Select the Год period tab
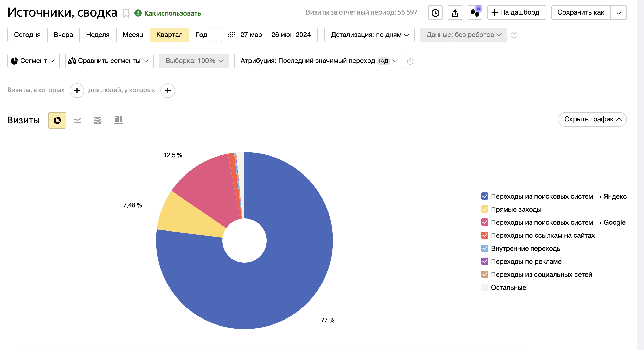This screenshot has height=350, width=644. (x=201, y=35)
